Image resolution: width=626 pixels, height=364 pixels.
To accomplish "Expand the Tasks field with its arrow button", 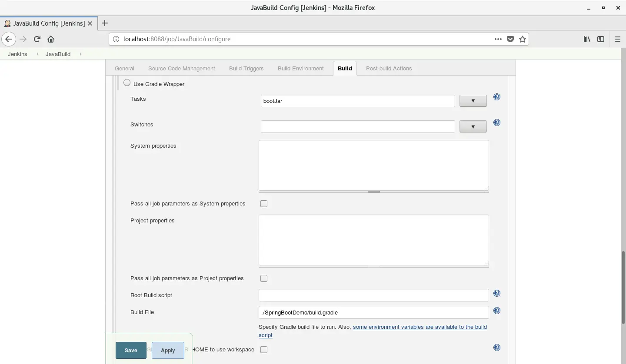I will 473,101.
